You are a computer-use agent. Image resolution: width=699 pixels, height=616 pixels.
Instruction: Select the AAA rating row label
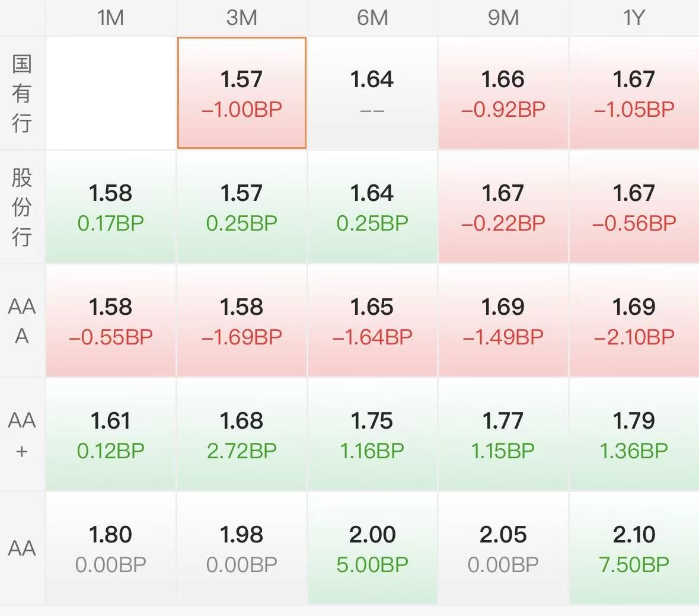point(22,321)
